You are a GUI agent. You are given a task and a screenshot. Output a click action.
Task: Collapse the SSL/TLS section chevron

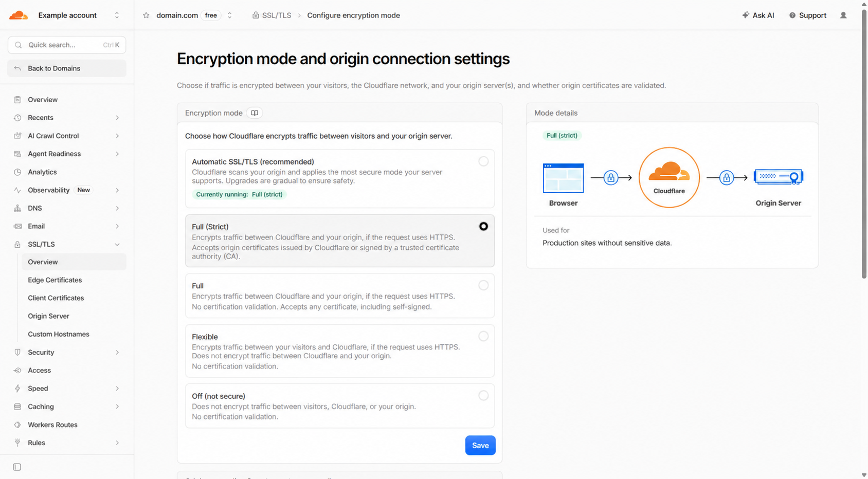(x=117, y=244)
